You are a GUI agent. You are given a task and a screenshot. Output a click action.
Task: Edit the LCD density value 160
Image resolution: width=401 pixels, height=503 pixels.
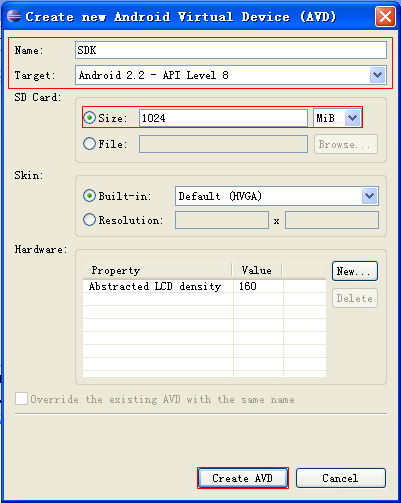pyautogui.click(x=258, y=286)
